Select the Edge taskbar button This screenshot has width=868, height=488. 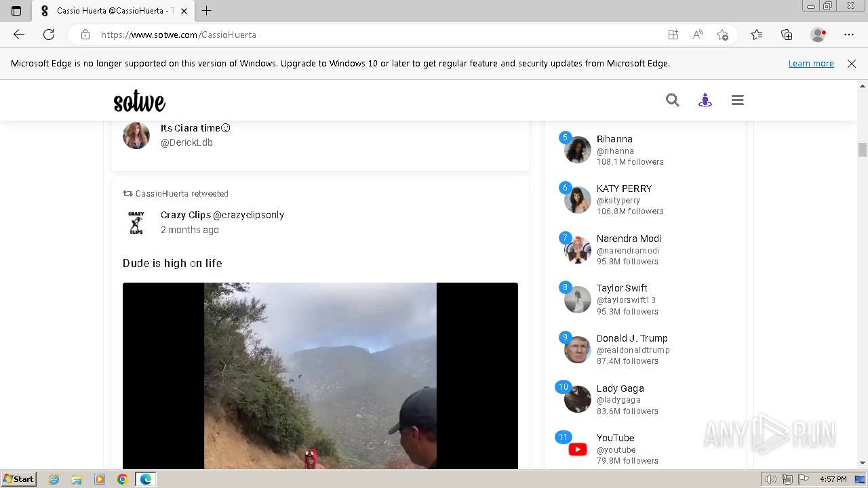tap(145, 479)
